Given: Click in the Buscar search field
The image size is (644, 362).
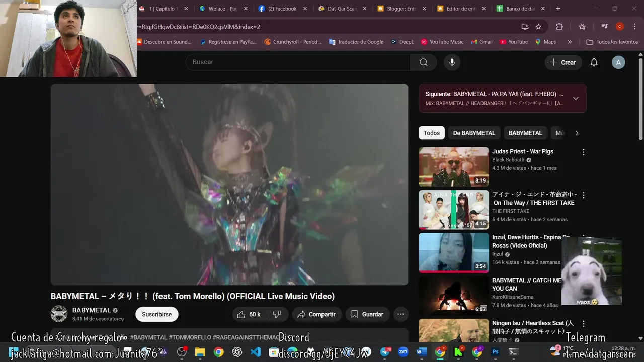Looking at the screenshot, I should tap(298, 62).
